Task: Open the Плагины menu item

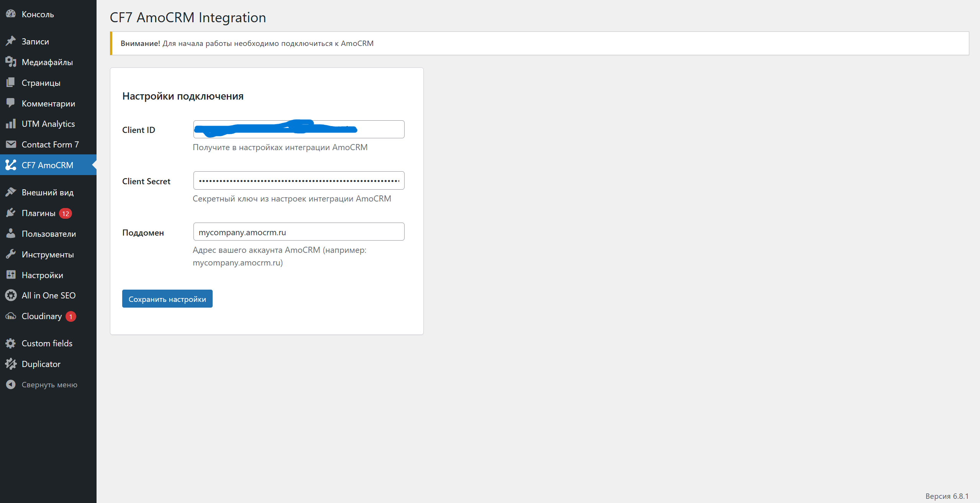Action: [48, 213]
